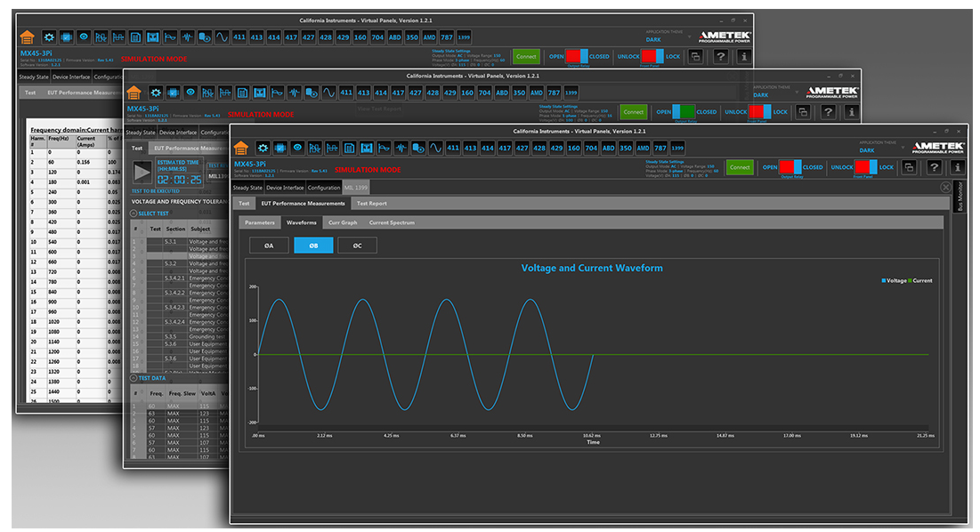The height and width of the screenshot is (532, 980).
Task: Launch the 427 test in front window
Action: (522, 148)
